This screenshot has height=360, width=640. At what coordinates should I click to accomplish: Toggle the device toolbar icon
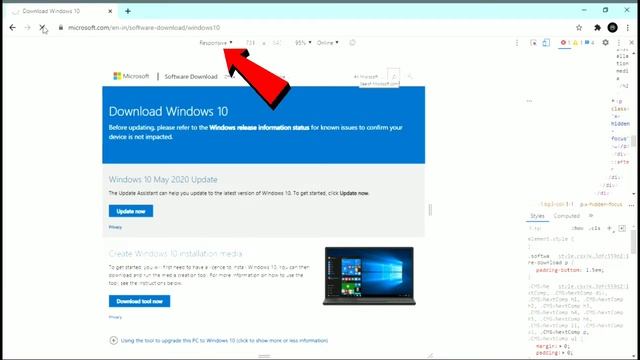click(x=546, y=42)
